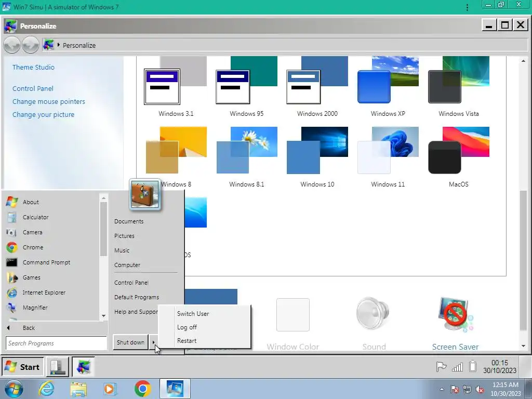The height and width of the screenshot is (399, 532).
Task: Click the Shut down button
Action: pyautogui.click(x=130, y=342)
